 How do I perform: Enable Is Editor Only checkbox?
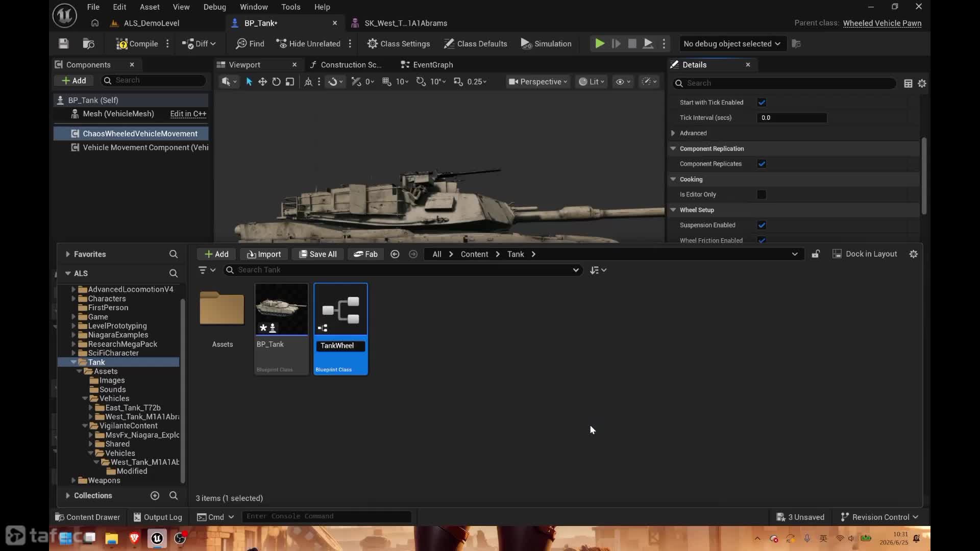pos(762,194)
